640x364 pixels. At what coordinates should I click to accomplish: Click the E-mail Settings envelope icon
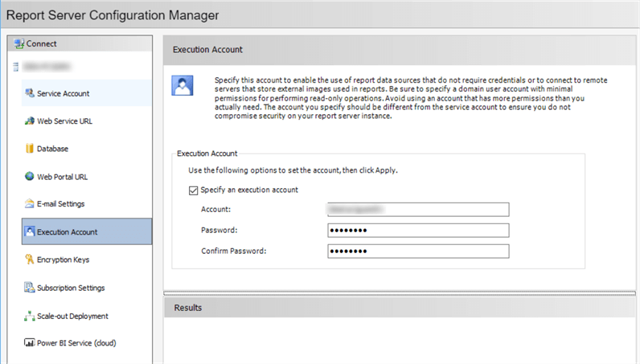tap(30, 203)
